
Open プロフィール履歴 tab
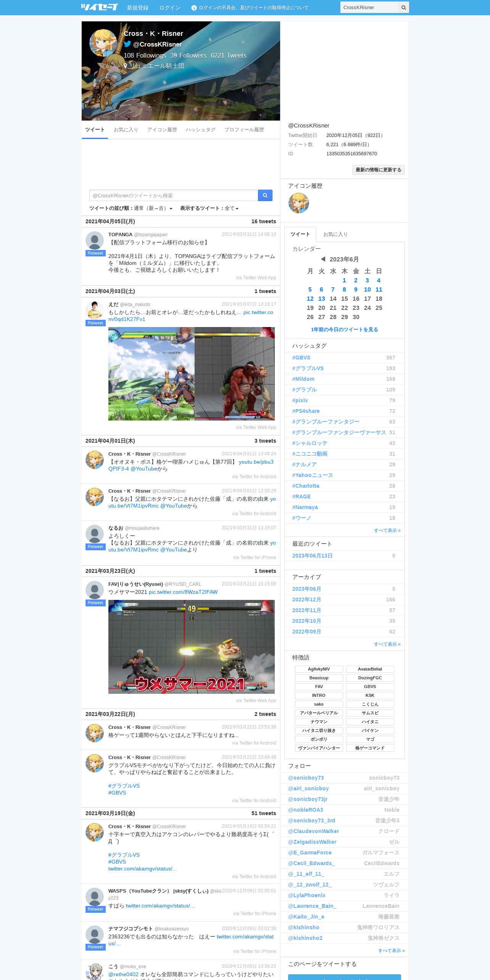[244, 130]
